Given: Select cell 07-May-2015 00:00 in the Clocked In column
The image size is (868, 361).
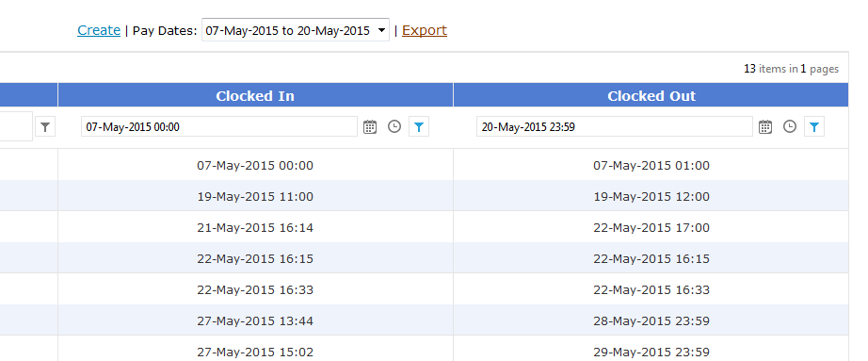Looking at the screenshot, I should 255,165.
